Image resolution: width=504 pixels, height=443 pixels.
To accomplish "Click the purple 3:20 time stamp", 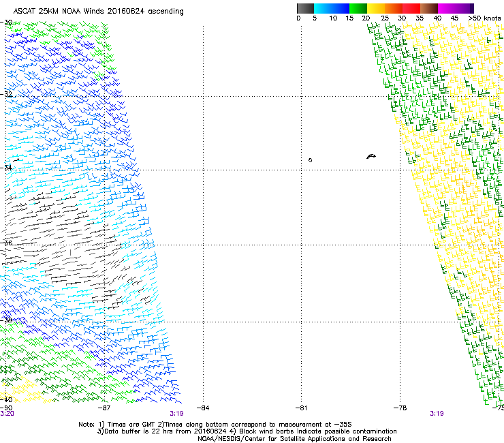I will (7, 414).
